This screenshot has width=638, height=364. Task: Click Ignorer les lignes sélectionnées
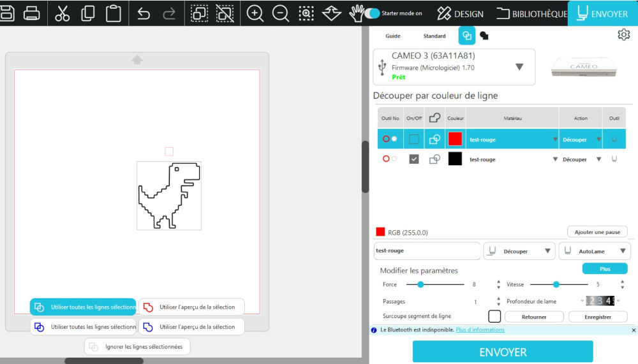pos(137,347)
